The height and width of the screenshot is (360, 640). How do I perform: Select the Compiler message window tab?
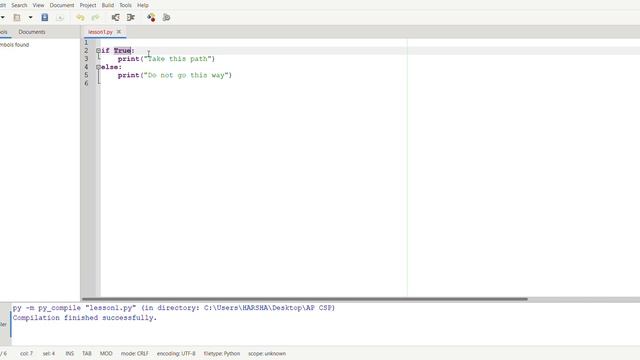3,324
